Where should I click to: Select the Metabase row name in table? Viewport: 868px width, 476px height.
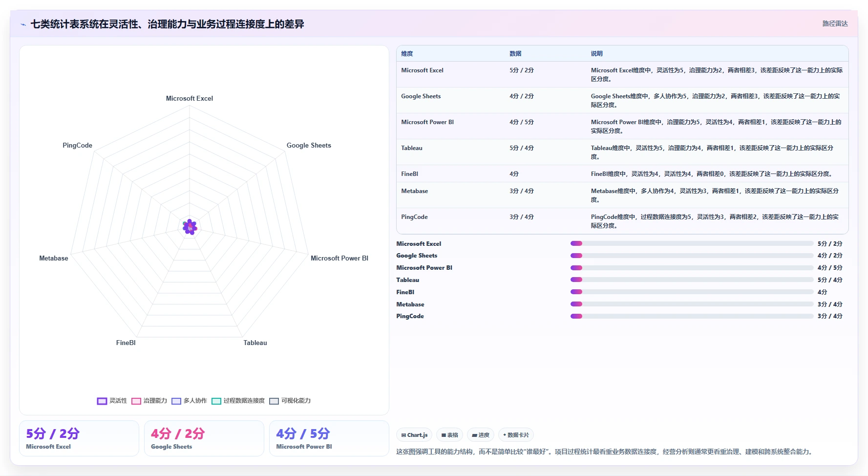pyautogui.click(x=414, y=191)
